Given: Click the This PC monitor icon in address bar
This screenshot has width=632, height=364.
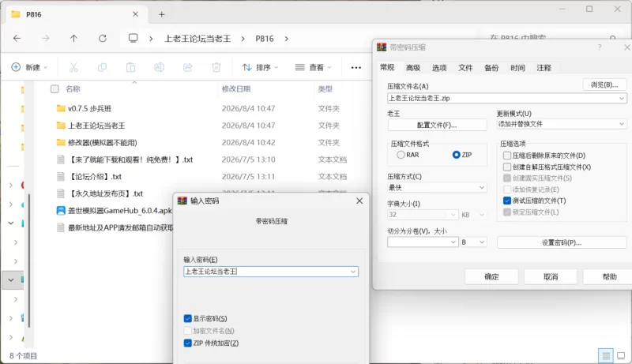Looking at the screenshot, I should [133, 38].
